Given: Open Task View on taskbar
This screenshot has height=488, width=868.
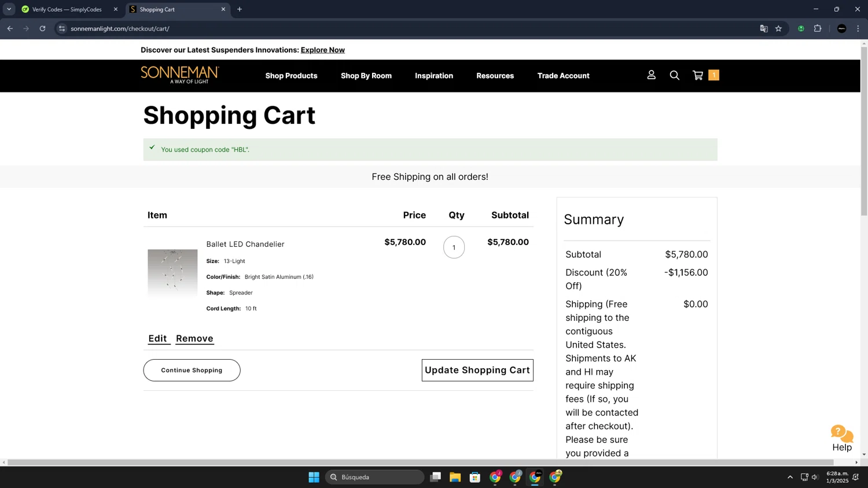Looking at the screenshot, I should coord(435,477).
